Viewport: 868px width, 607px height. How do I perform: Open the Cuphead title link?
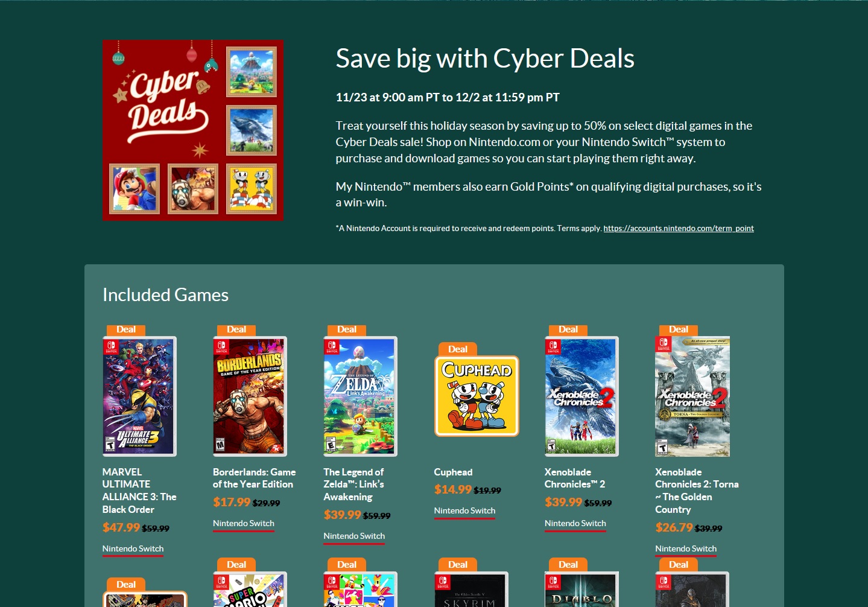click(x=453, y=472)
